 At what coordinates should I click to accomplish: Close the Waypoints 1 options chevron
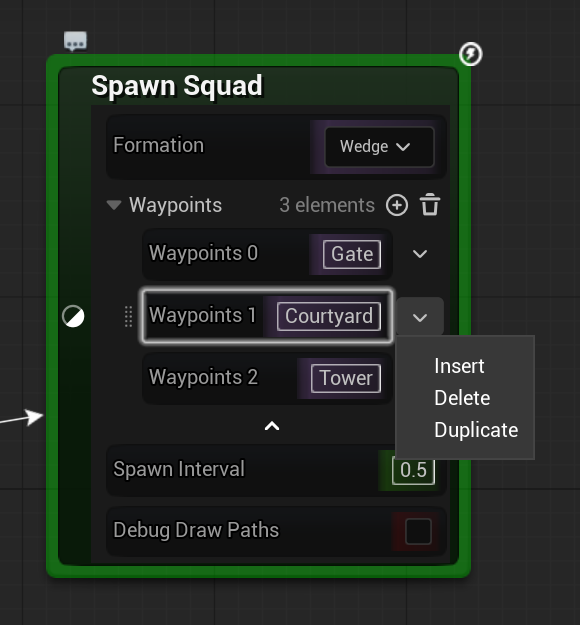(x=420, y=317)
